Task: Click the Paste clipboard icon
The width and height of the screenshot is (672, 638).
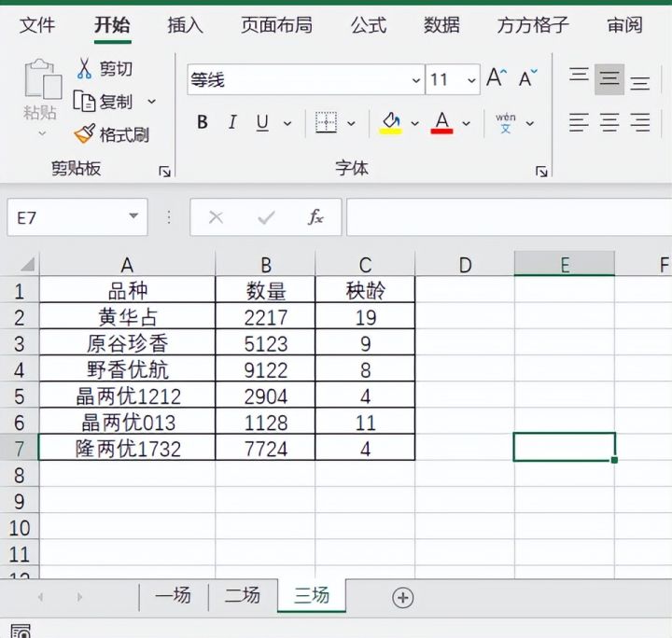Action: (x=43, y=78)
